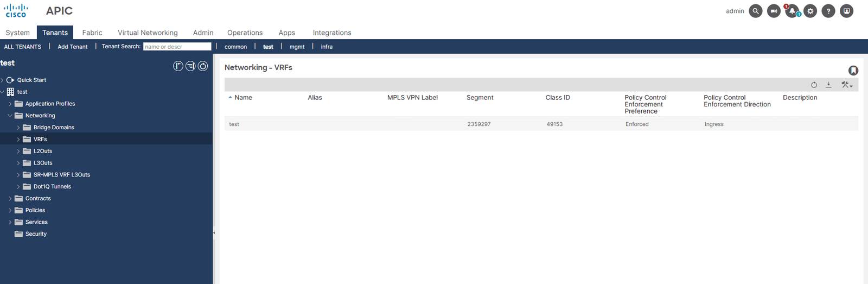Open the Operations tab
Viewport: 868px width, 284px height.
point(245,33)
